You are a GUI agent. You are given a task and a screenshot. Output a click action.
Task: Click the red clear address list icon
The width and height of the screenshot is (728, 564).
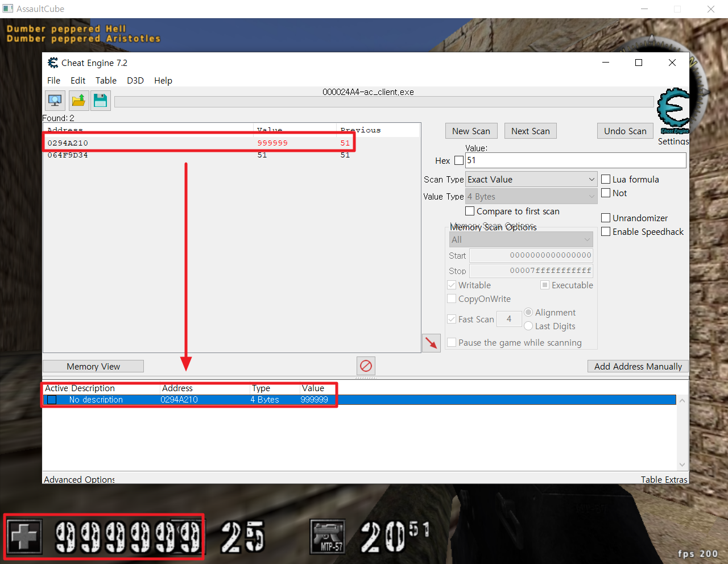(366, 366)
